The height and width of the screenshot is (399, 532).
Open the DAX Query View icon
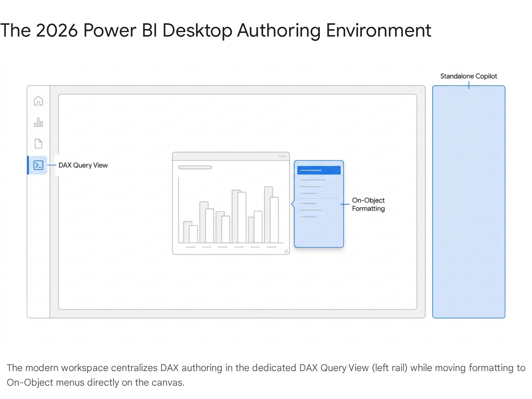pos(38,165)
